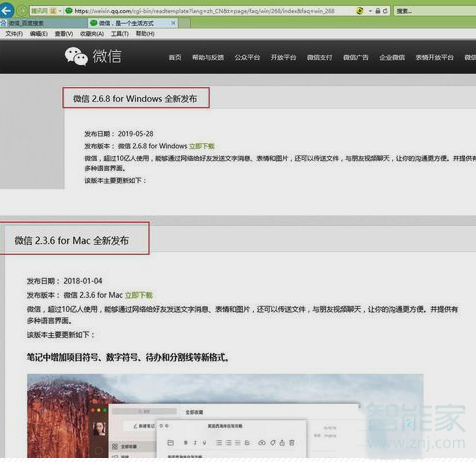The width and height of the screenshot is (476, 462).
Task: Open the 查看(V) menu
Action: point(64,34)
